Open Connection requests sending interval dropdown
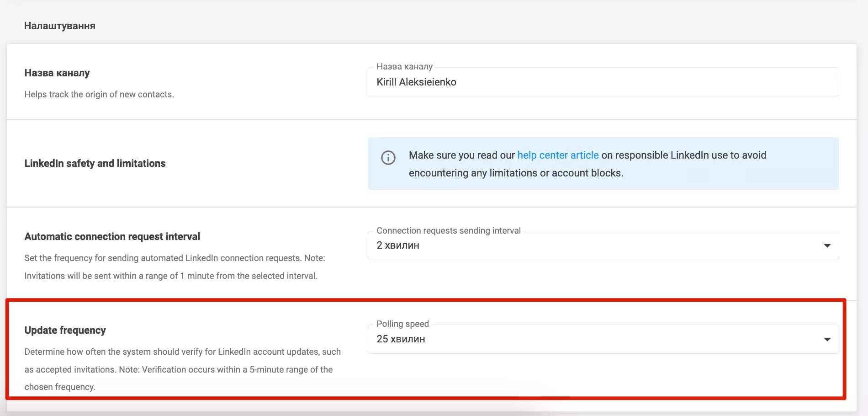 pyautogui.click(x=603, y=245)
